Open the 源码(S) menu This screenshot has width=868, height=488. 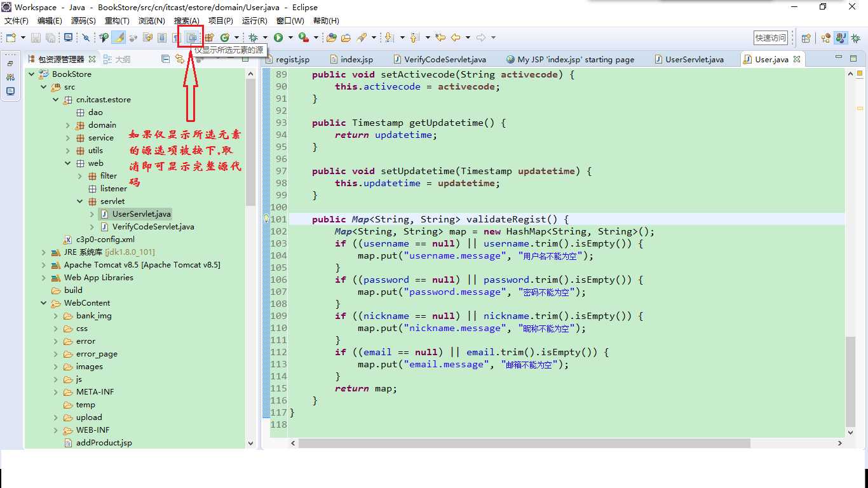[x=83, y=21]
